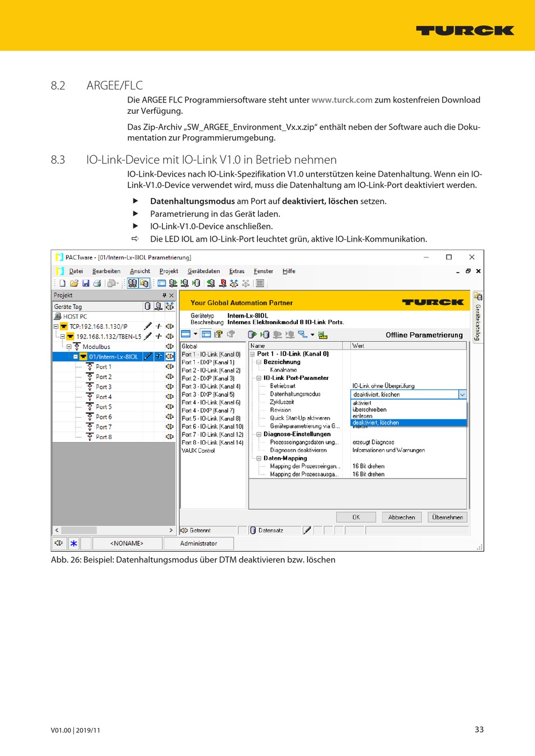
Task: Follow the www.turck.com link
Action: coord(342,100)
